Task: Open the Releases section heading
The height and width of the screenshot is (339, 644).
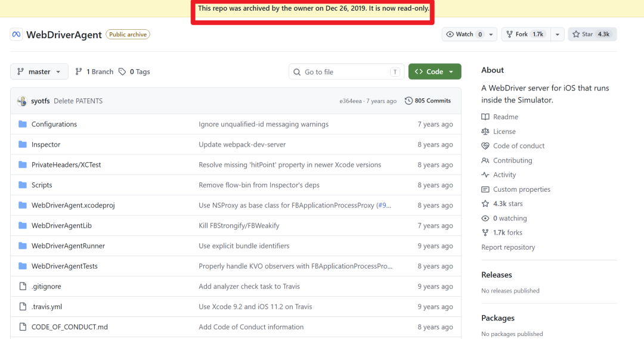Action: pos(497,275)
